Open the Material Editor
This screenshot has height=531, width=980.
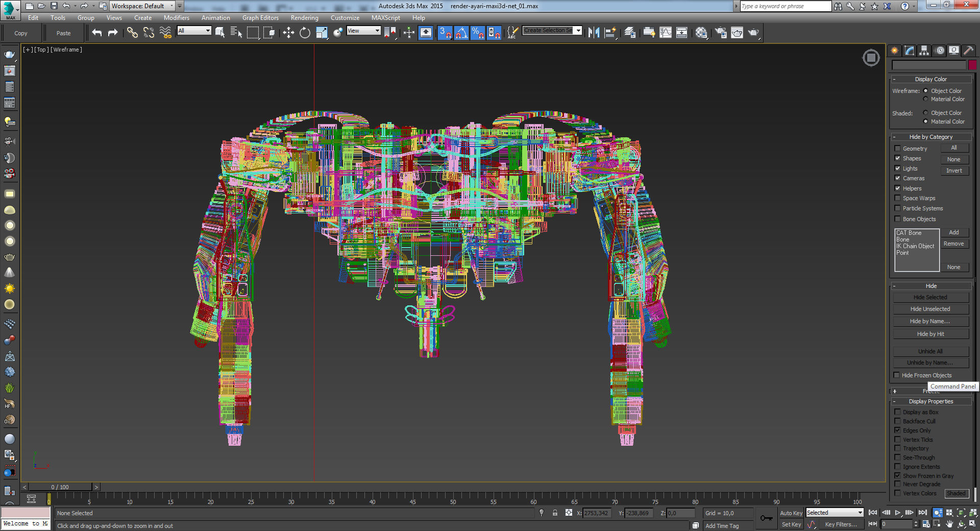[701, 33]
